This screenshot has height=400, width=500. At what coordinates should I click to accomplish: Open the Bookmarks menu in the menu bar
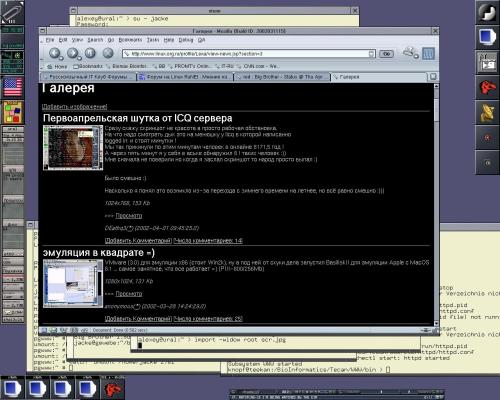(130, 40)
